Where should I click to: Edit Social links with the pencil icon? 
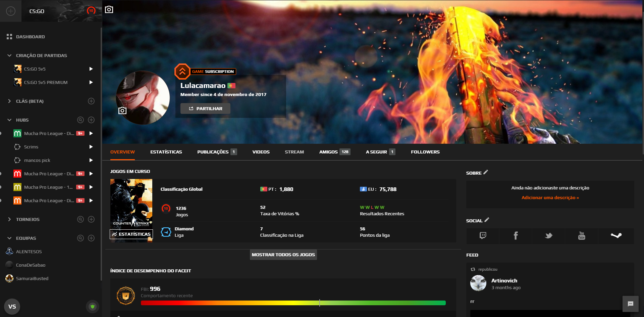[x=487, y=220]
